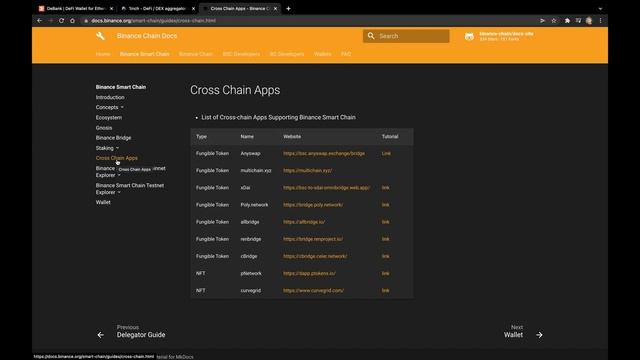The height and width of the screenshot is (360, 640).
Task: Click the Binance docs wrench logo
Action: (100, 36)
